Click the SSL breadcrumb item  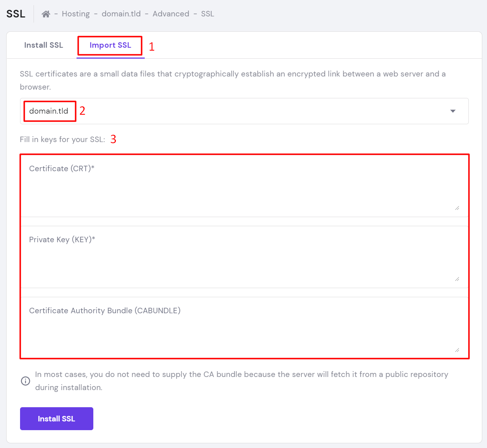pos(207,14)
